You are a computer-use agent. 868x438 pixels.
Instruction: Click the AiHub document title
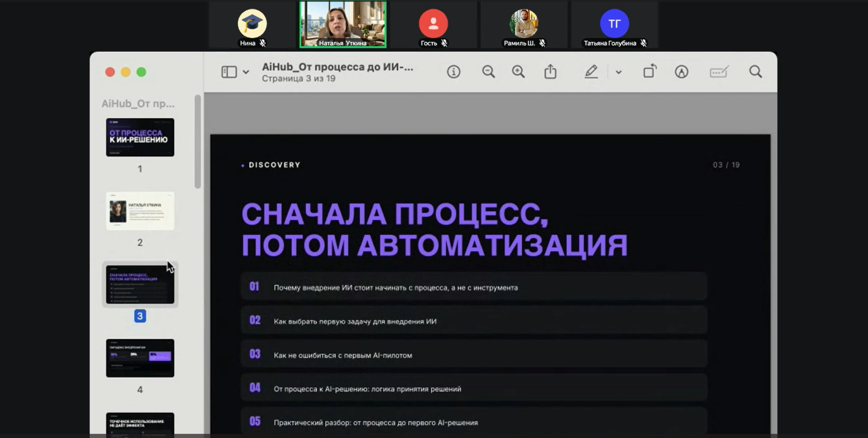pos(338,67)
